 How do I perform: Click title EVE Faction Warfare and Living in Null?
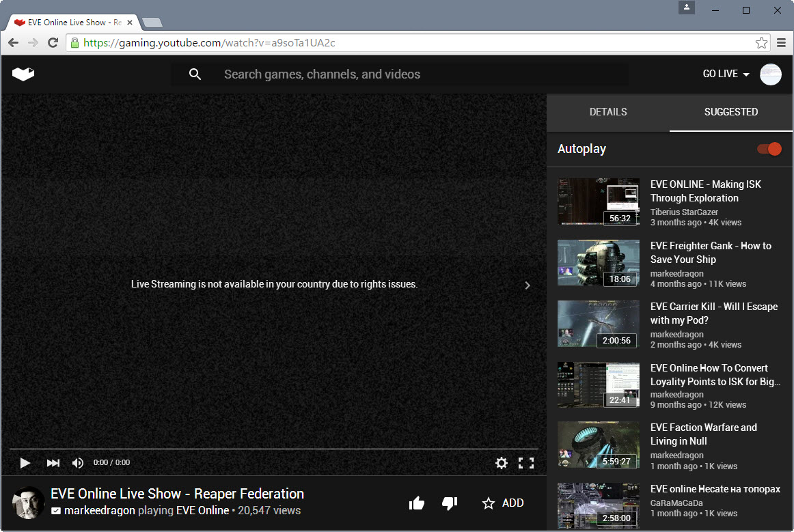coord(703,434)
